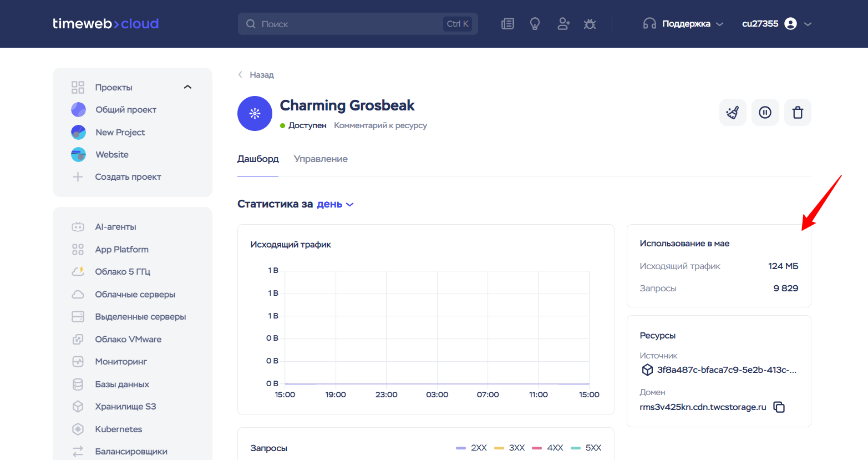
Task: Click the lightbulb ideas icon
Action: pos(535,24)
